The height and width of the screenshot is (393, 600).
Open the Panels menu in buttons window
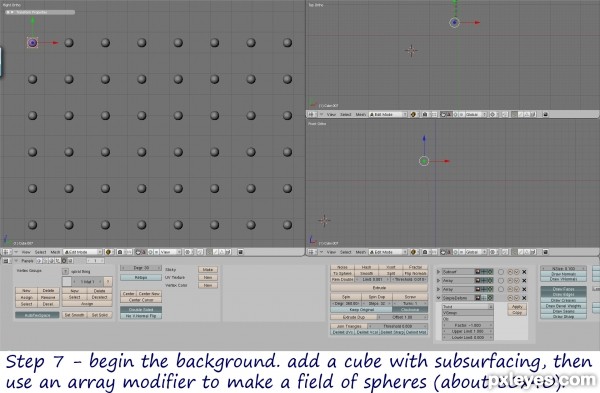click(x=27, y=261)
